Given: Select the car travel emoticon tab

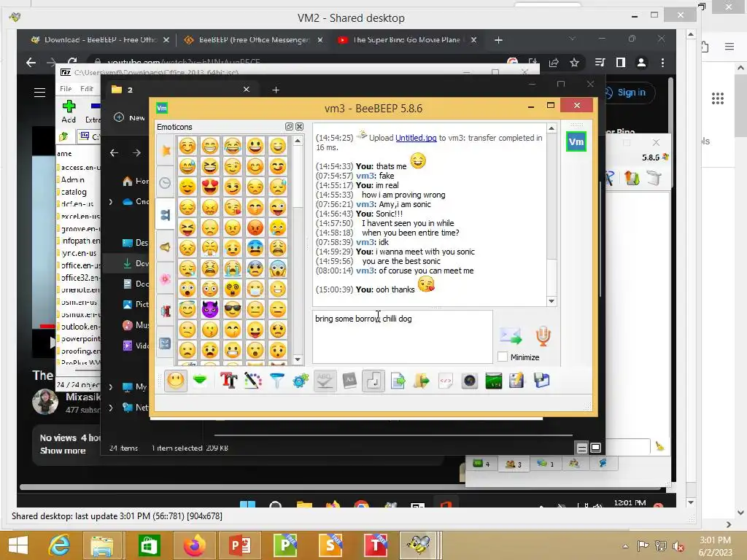Looking at the screenshot, I should tap(166, 311).
